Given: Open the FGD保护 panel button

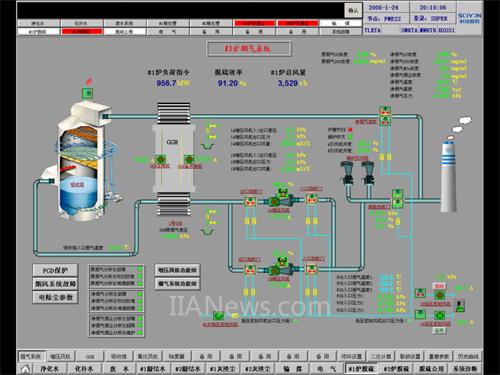Looking at the screenshot, I should coord(55,270).
